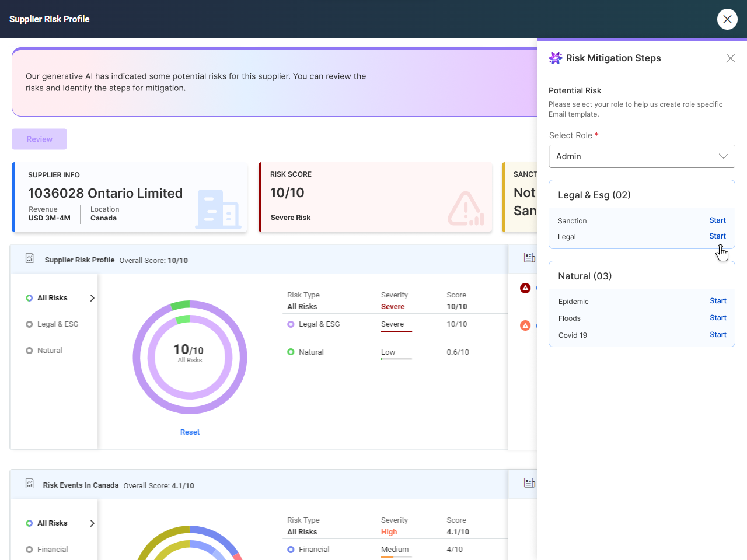Click the High severity value in Risk Events
This screenshot has height=560, width=747.
click(389, 532)
